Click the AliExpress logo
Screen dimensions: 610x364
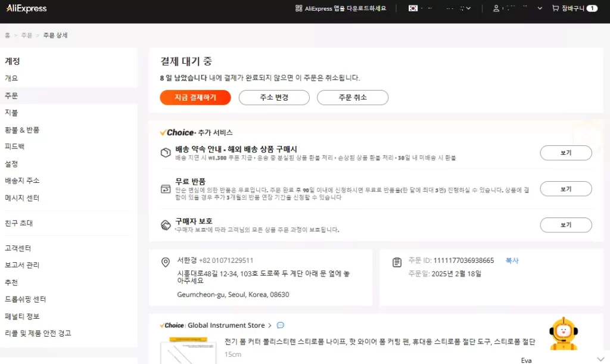tap(26, 8)
